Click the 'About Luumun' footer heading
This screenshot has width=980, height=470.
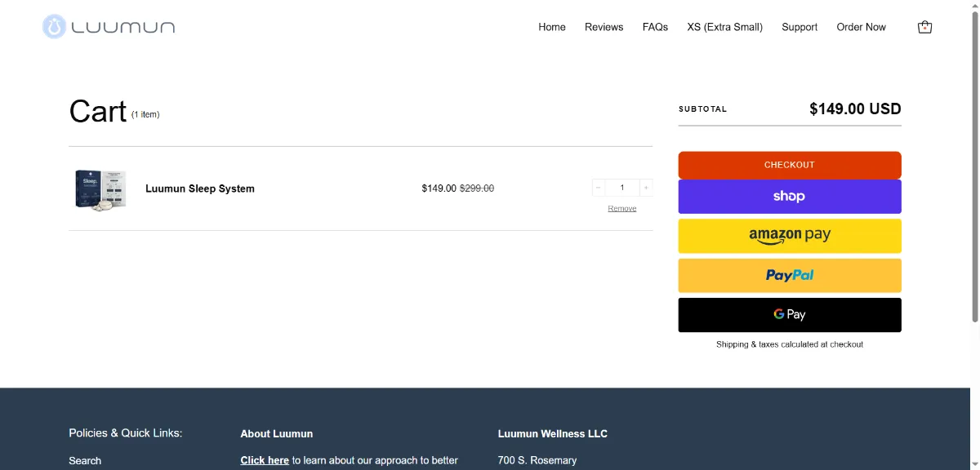click(277, 434)
